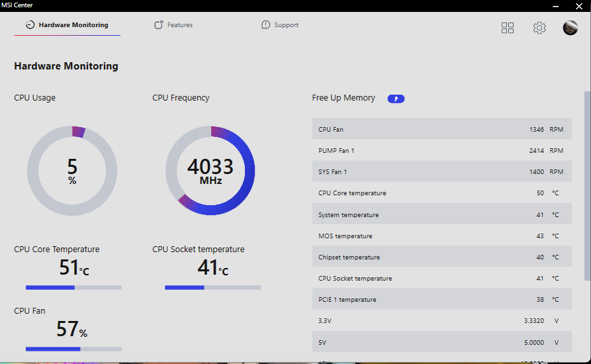Click the CPU Frequency 4033 MHz gauge
Screen dimensions: 591x364
(210, 171)
